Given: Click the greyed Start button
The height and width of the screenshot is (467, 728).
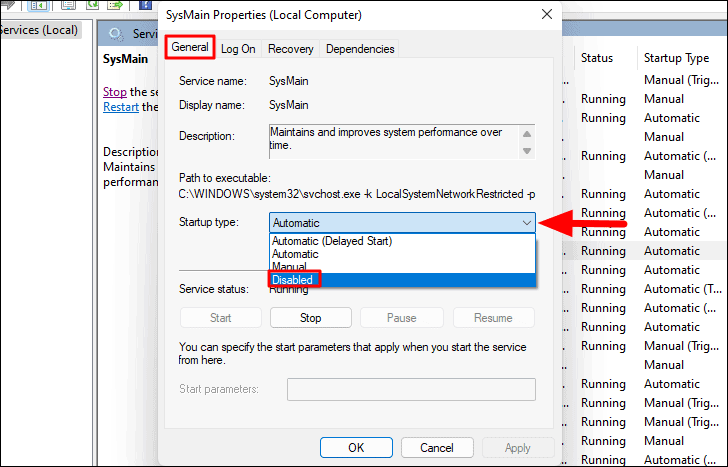Looking at the screenshot, I should [x=221, y=318].
